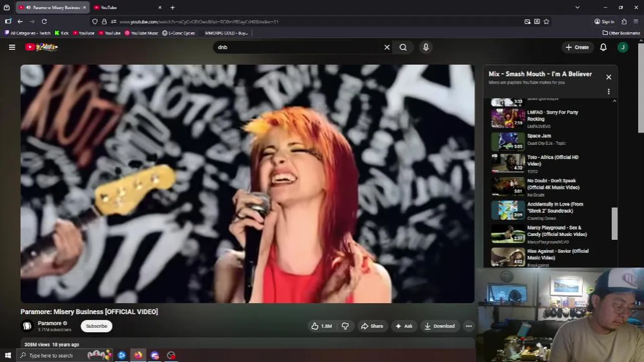This screenshot has height=362, width=644.
Task: Click the Misery Business video player
Action: tap(247, 184)
